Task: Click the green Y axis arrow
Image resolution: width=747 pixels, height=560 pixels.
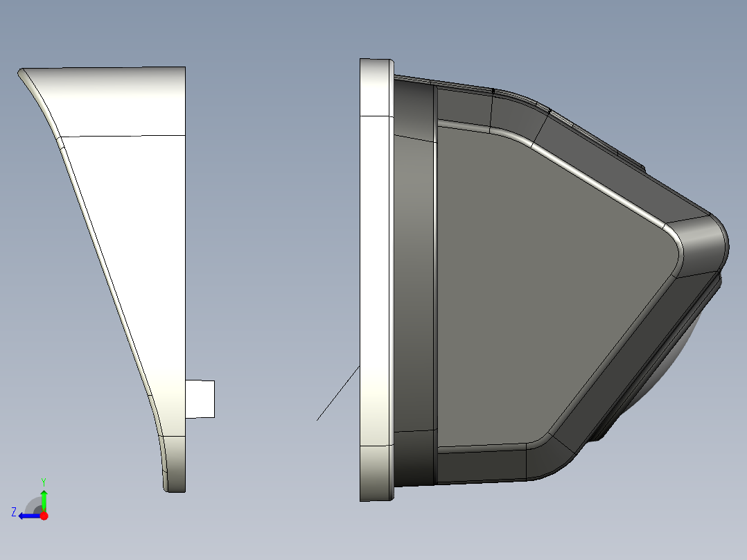Action: coord(44,500)
